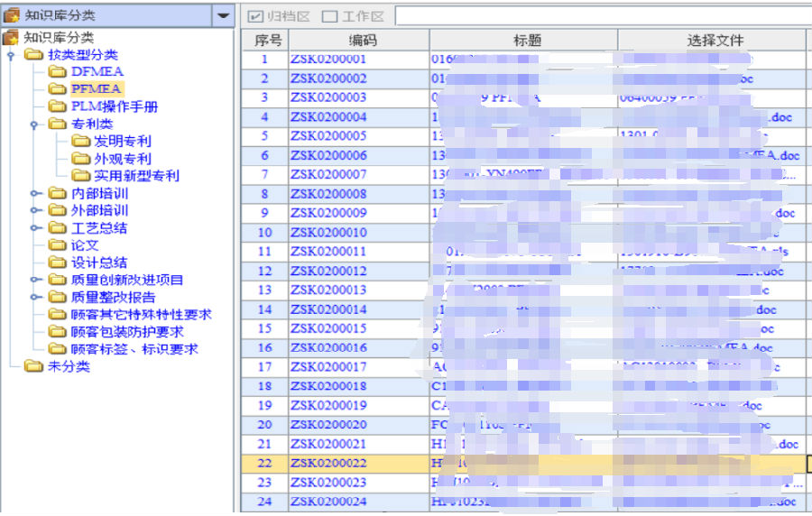Select code ZSK0200012 cell

point(358,272)
